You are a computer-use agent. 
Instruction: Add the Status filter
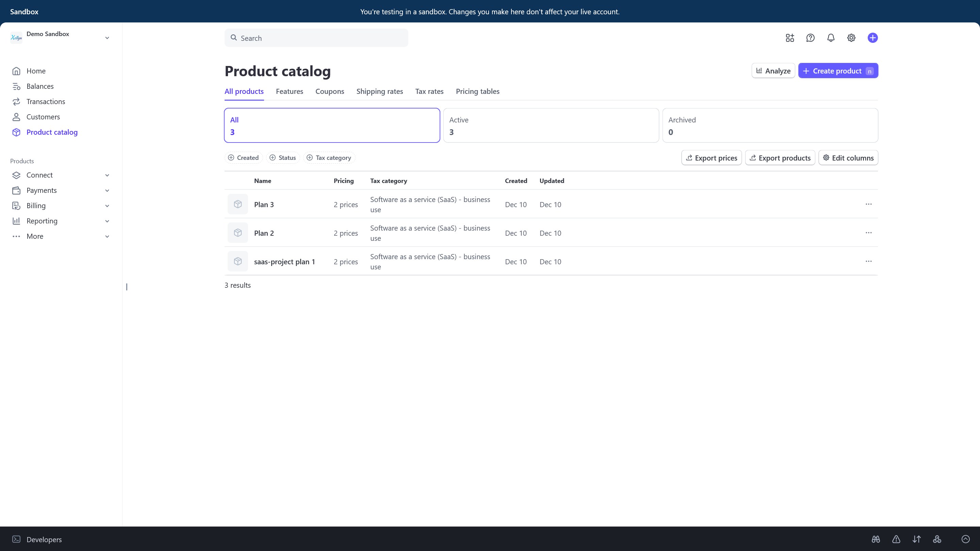point(283,157)
